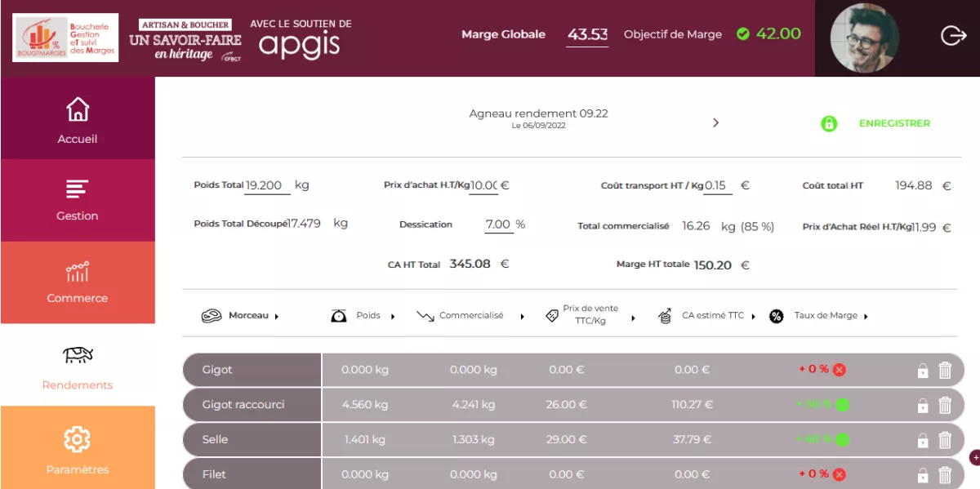The width and height of the screenshot is (980, 489).
Task: Open the Commerce section
Action: pos(78,282)
